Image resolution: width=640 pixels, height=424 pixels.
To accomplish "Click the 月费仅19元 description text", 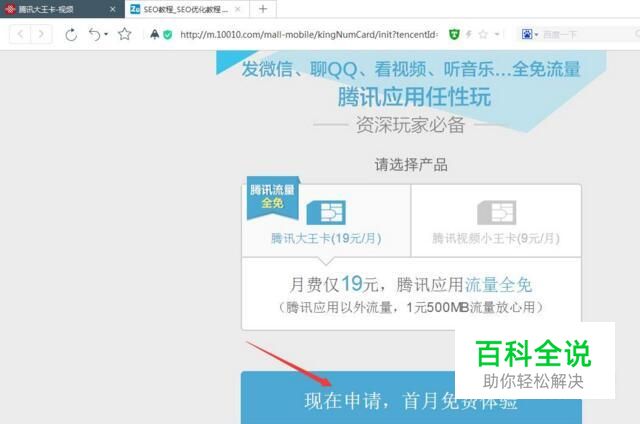I will pyautogui.click(x=411, y=284).
